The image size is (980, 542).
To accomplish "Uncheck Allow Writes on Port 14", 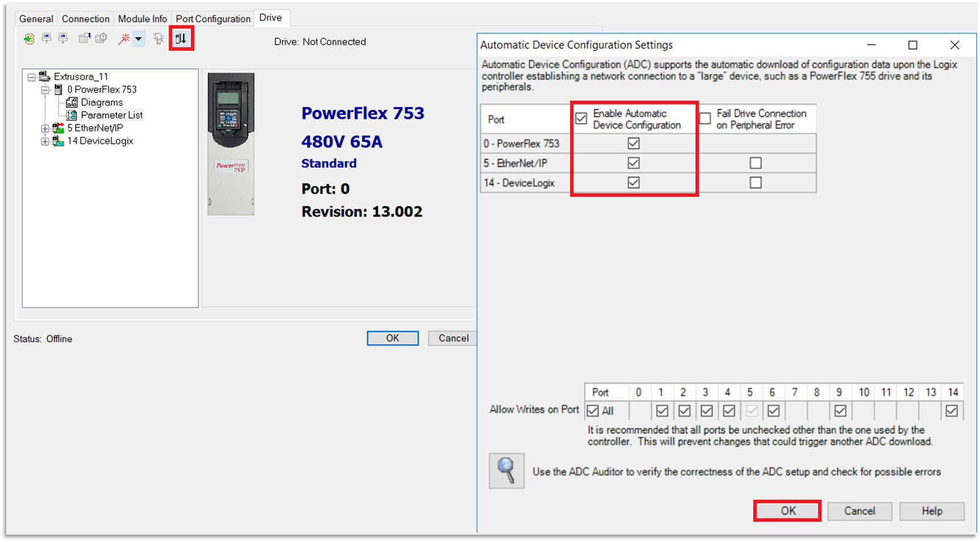I will (951, 411).
